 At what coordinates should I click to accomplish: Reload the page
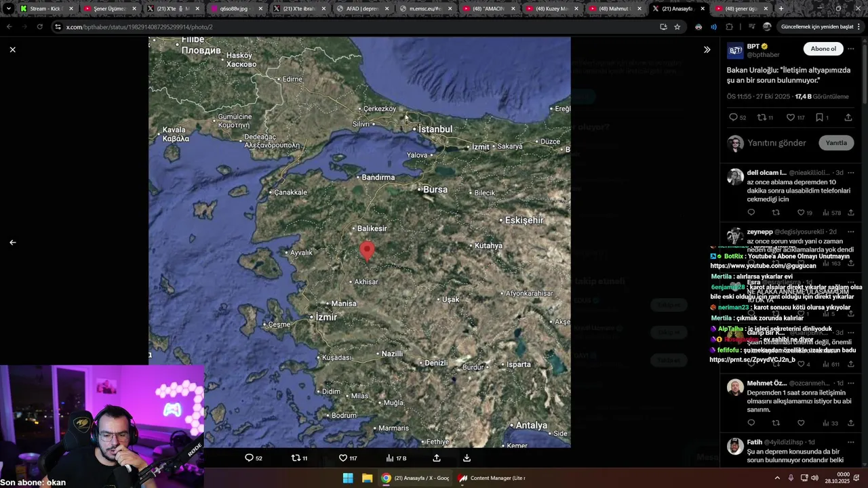click(x=39, y=26)
